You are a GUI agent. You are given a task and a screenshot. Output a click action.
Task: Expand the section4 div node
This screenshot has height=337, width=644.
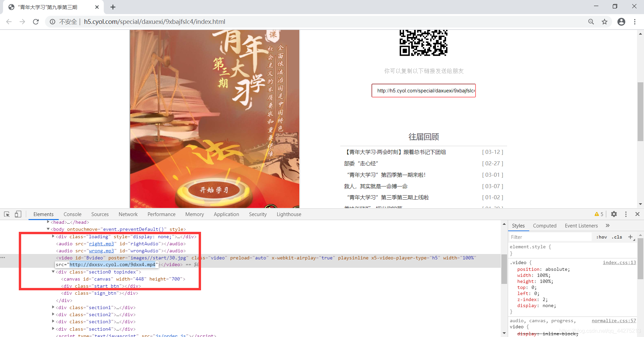(53, 329)
